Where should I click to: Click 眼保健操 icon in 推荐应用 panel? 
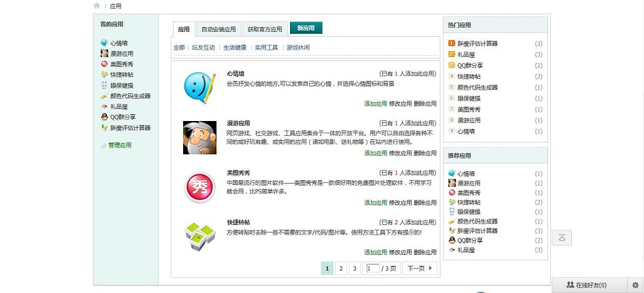452,211
